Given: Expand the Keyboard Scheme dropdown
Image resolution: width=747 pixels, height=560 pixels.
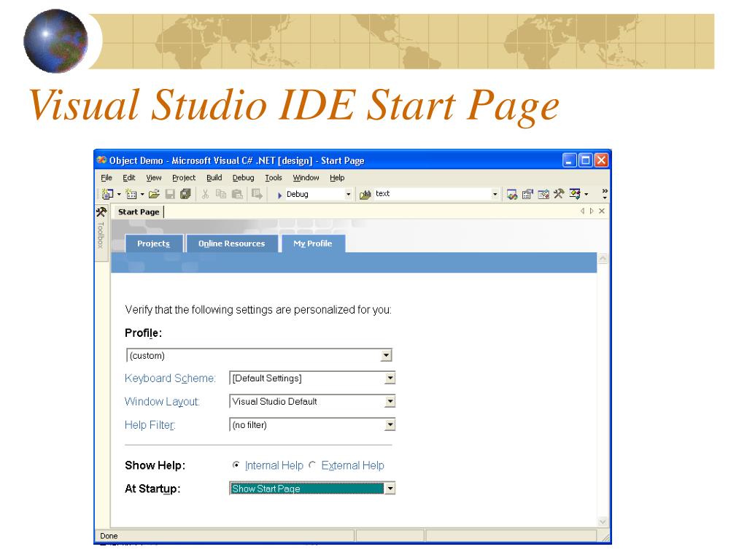Looking at the screenshot, I should [x=390, y=378].
